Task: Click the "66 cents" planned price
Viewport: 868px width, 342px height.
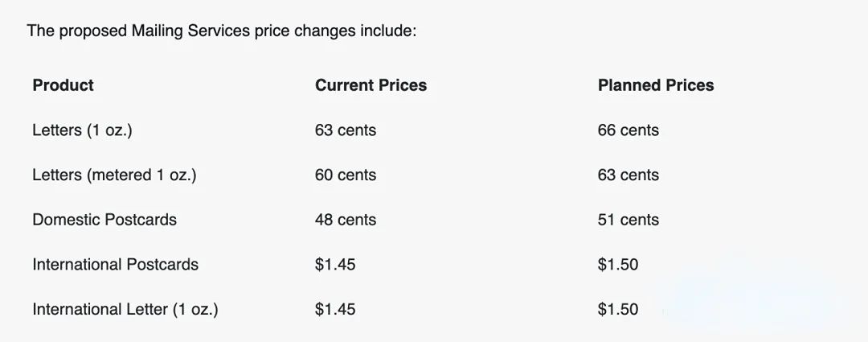Action: coord(628,130)
